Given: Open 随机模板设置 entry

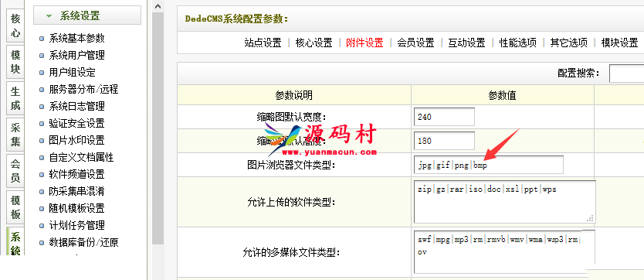Looking at the screenshot, I should [76, 209].
